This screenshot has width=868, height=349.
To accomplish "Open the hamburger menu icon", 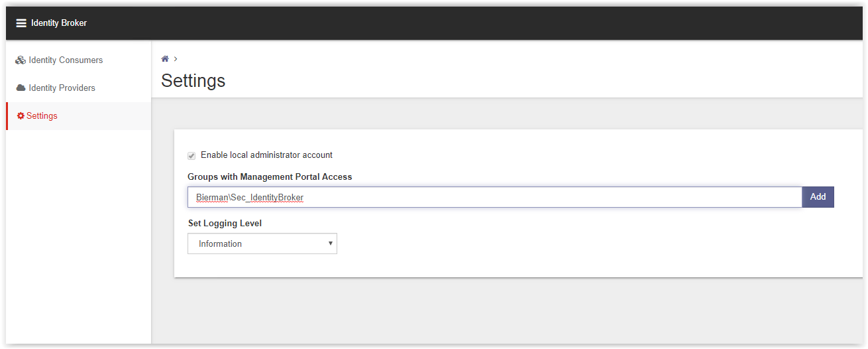I will tap(21, 23).
